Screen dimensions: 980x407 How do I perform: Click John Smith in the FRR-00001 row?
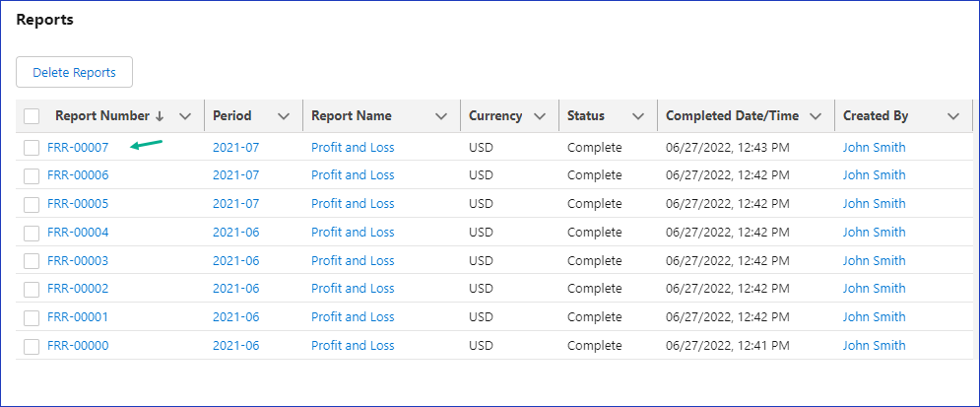pyautogui.click(x=874, y=317)
